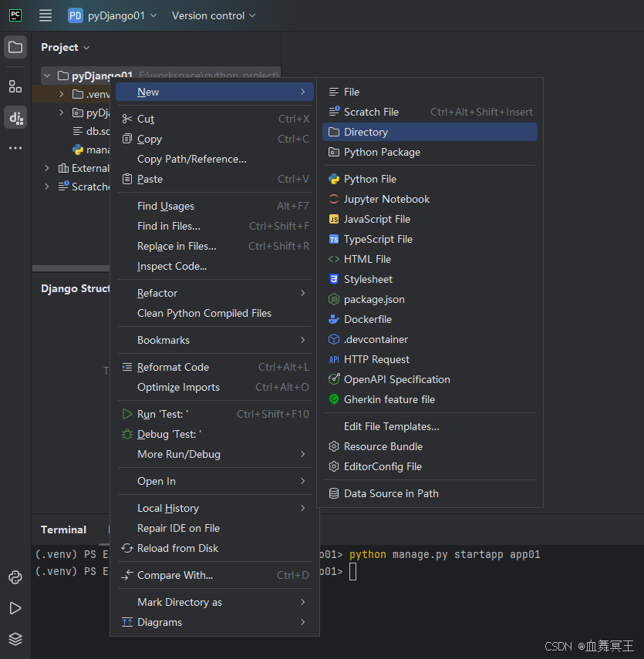Click the Data Source in Path database icon

pos(334,493)
